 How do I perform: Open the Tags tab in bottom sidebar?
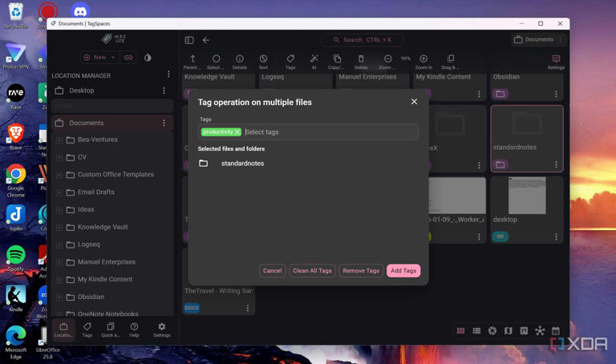(x=87, y=330)
